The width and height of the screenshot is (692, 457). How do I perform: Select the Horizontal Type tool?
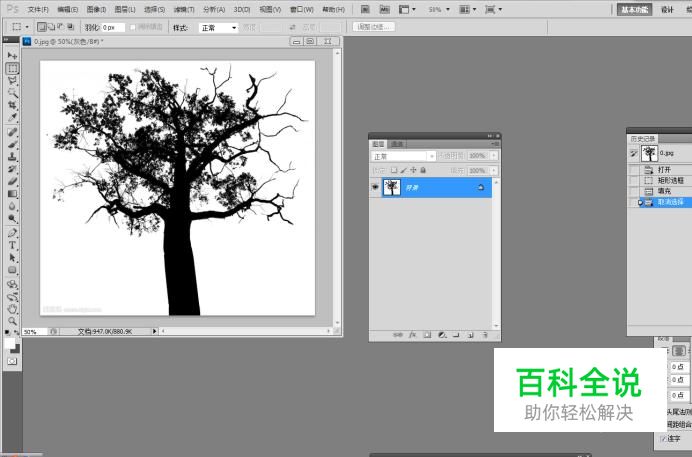(x=12, y=245)
